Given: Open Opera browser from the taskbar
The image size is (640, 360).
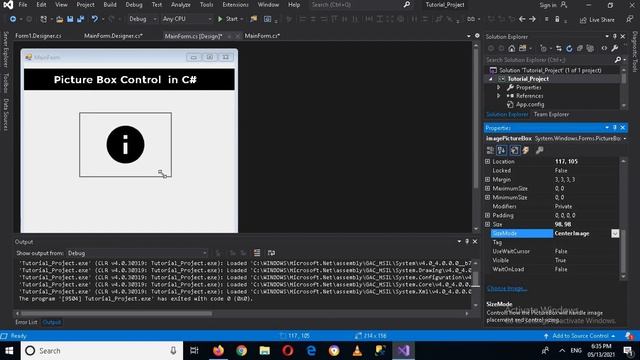Looking at the screenshot, I should (288, 351).
